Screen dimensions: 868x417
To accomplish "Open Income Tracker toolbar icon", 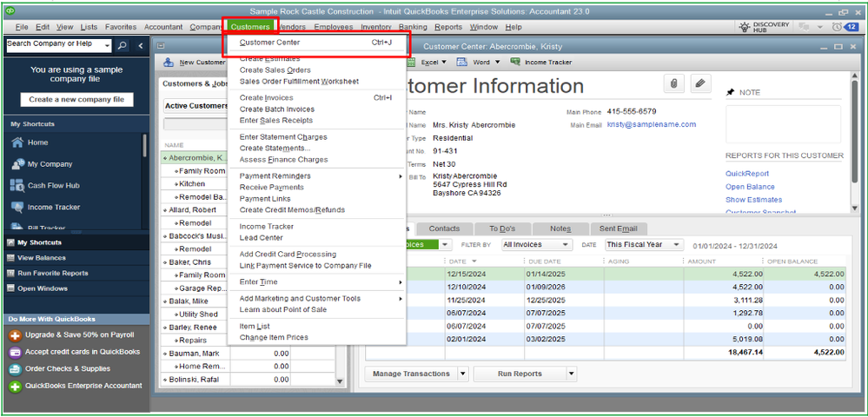I will click(x=541, y=62).
